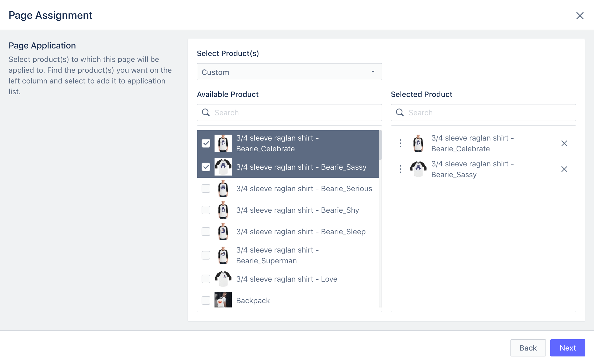
Task: Click Bearie_Celebrate thumbnail in selected list
Action: click(x=418, y=143)
